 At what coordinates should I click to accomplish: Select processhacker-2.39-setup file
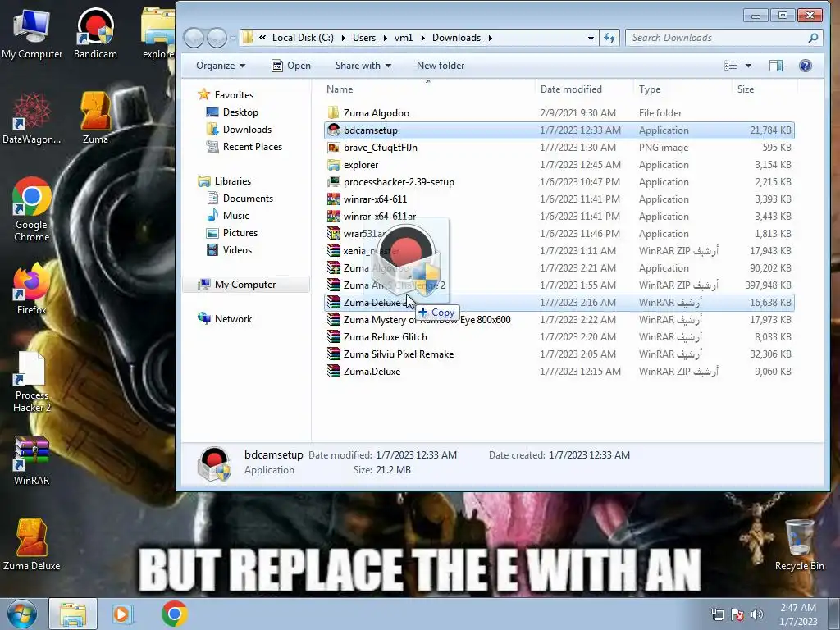click(559, 181)
